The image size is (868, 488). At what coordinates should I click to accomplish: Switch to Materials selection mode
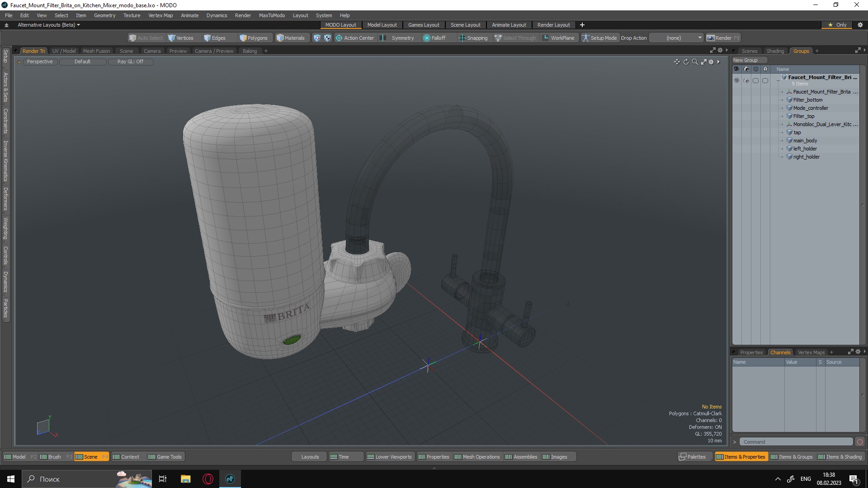291,38
